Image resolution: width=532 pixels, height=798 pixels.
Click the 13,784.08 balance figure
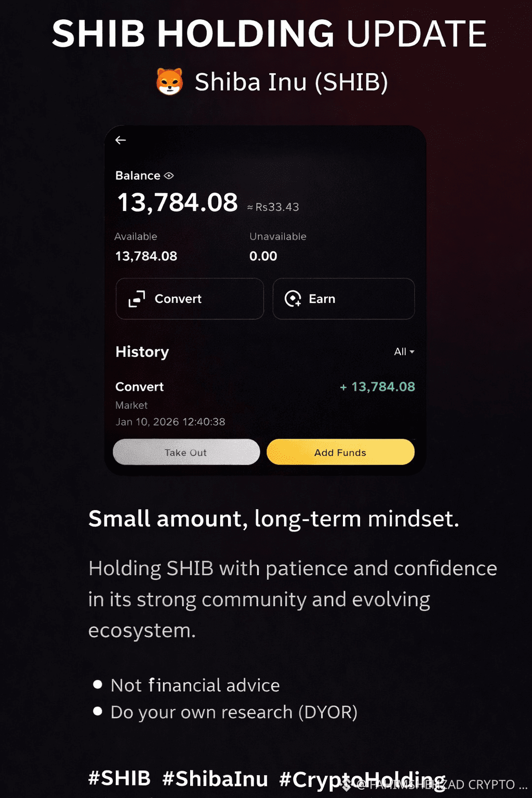coord(178,203)
